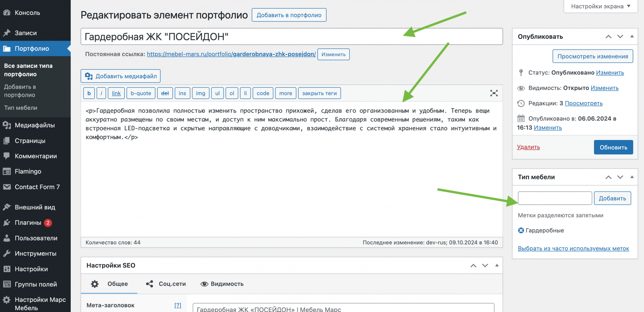Image resolution: width=644 pixels, height=312 pixels.
Task: Remove the Гардеробные tag with the X icon
Action: click(x=521, y=230)
